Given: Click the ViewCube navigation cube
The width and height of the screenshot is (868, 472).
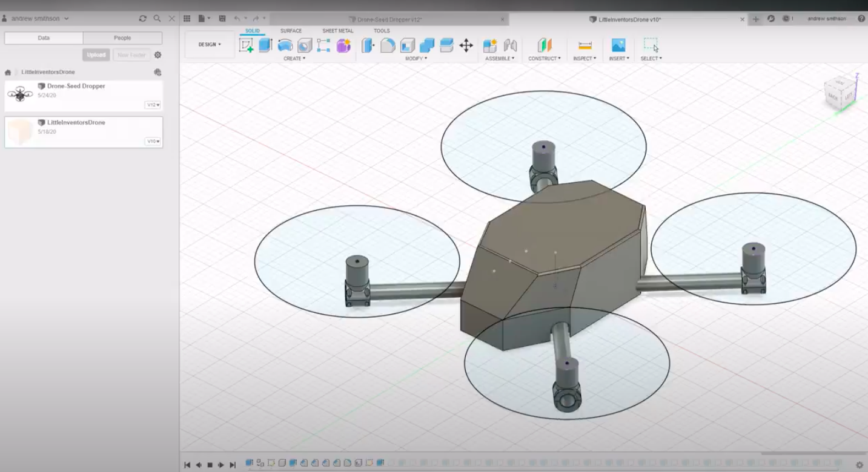Looking at the screenshot, I should coord(841,93).
